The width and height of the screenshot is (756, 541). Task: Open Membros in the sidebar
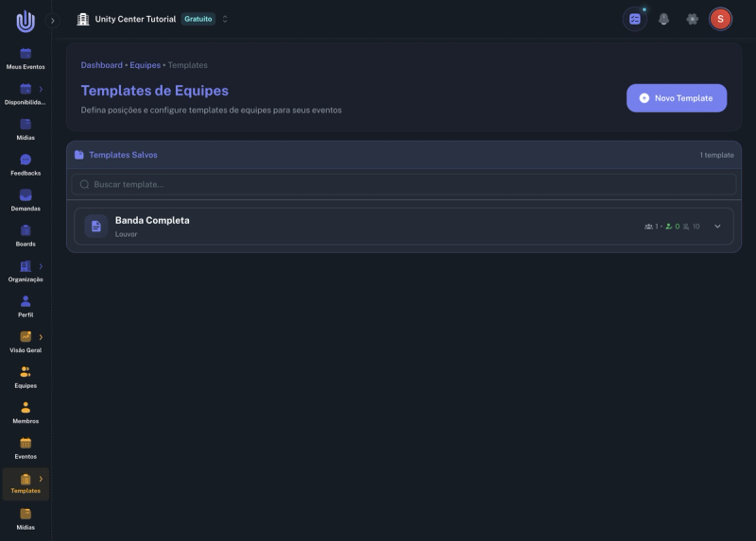(x=26, y=413)
